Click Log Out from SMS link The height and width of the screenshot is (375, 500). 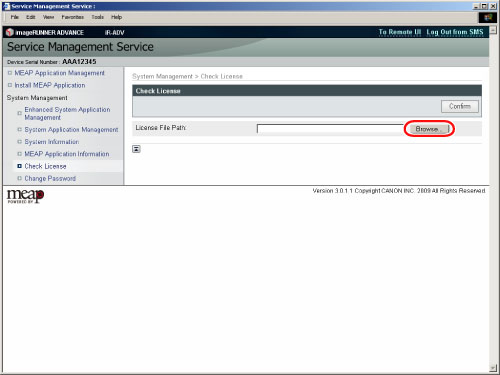tap(455, 32)
